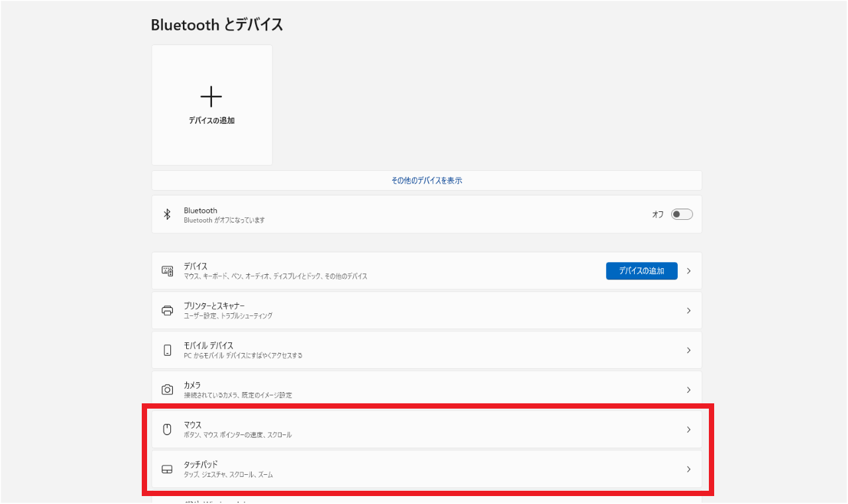Screen dimensions: 848x504
Task: Expand the デバイス row chevron
Action: (x=689, y=271)
